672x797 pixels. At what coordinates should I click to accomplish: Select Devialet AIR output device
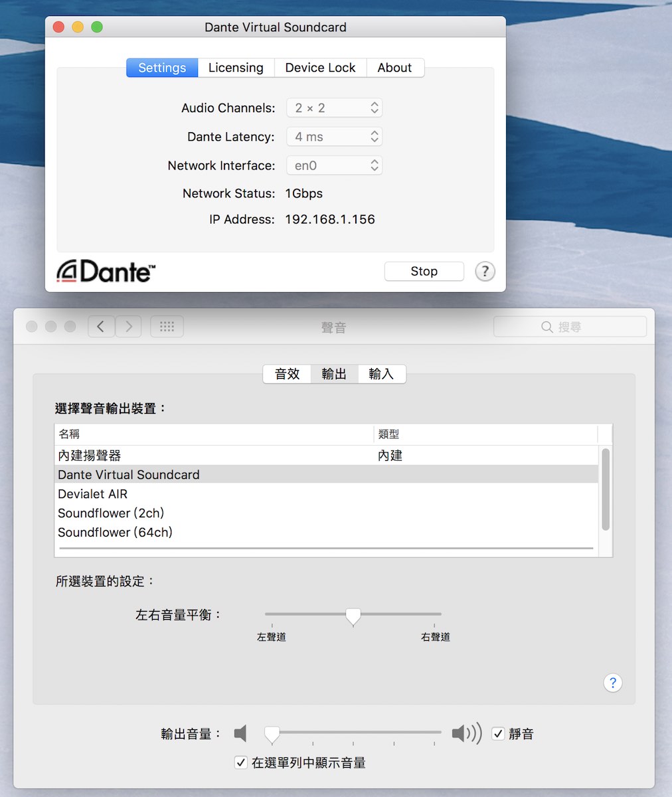point(326,494)
